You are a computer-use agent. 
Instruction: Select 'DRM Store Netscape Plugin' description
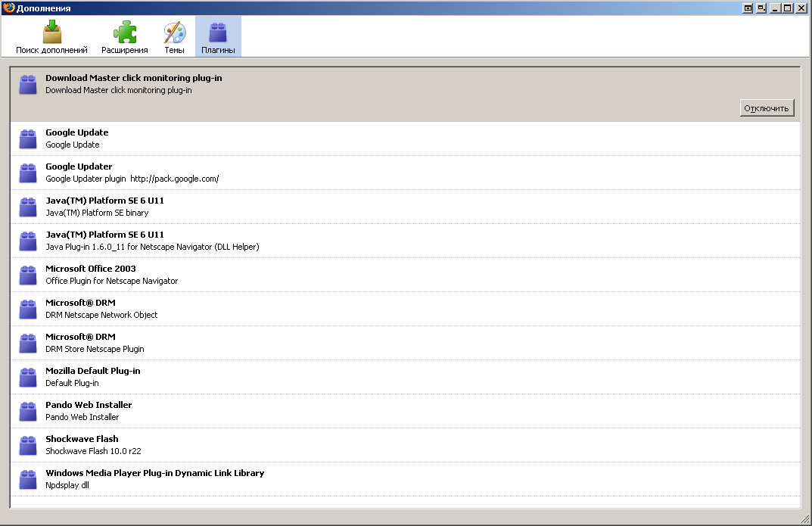[x=95, y=349]
